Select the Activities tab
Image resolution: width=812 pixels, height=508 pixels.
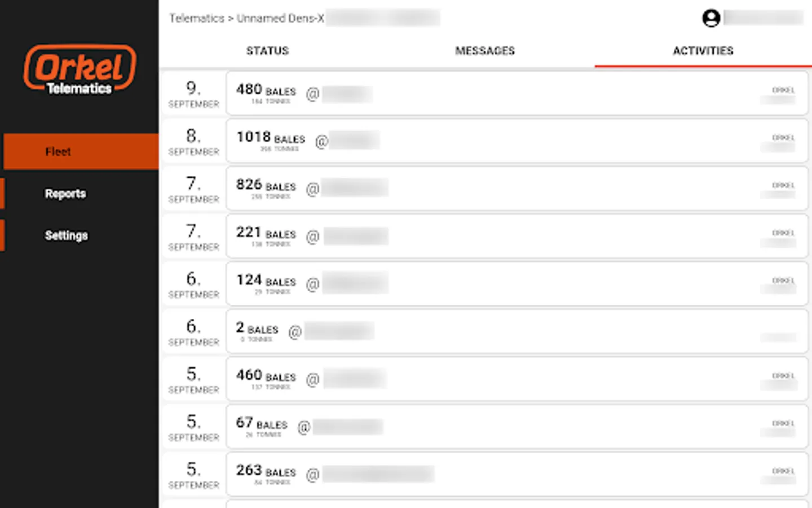703,51
